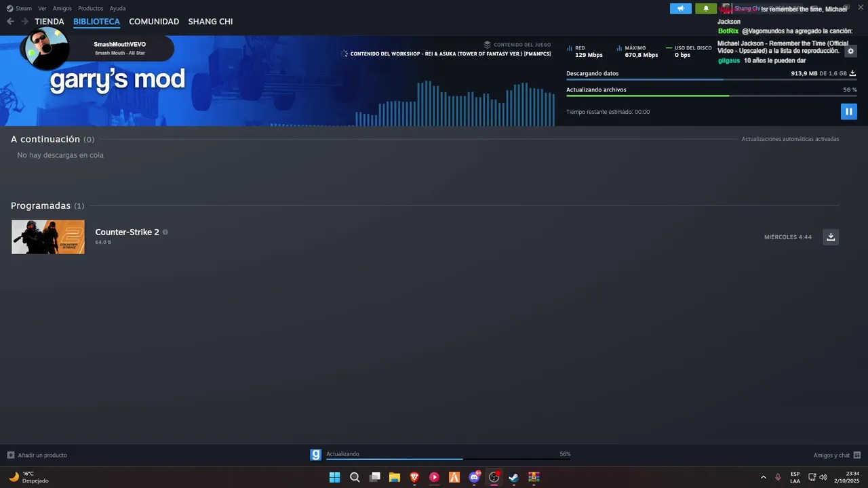Download Counter-Strike 2 update now

[x=831, y=237]
